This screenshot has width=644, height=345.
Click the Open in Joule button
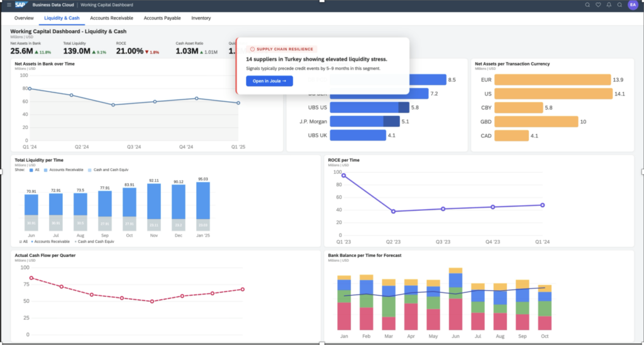click(x=269, y=81)
